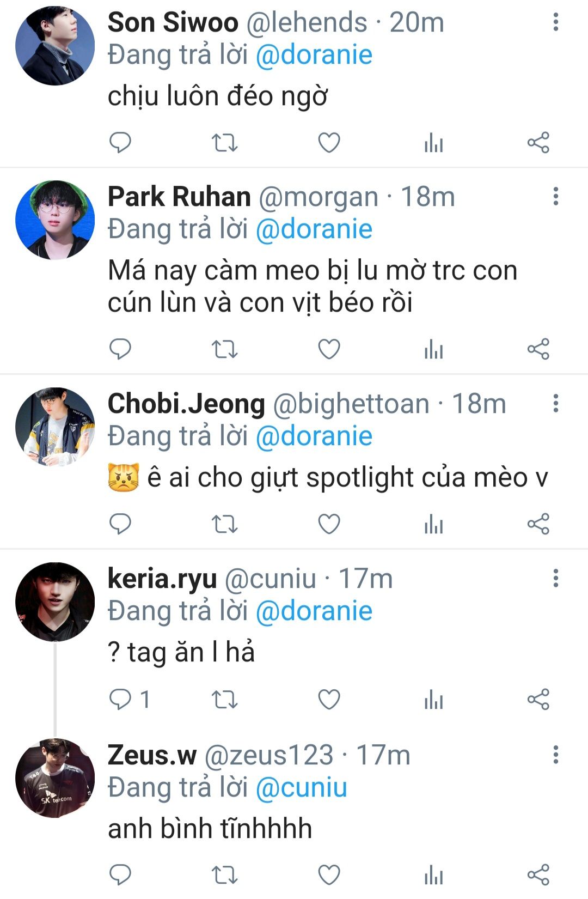The image size is (588, 899).
Task: View Zeus.w's profile picture
Action: 55,778
